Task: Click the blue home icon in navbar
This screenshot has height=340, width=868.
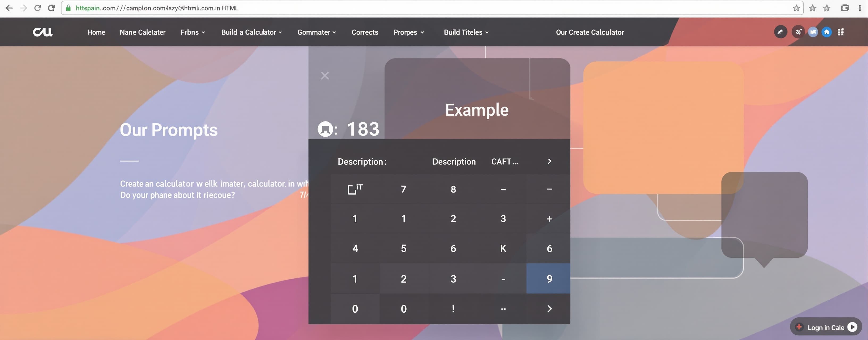Action: tap(827, 32)
